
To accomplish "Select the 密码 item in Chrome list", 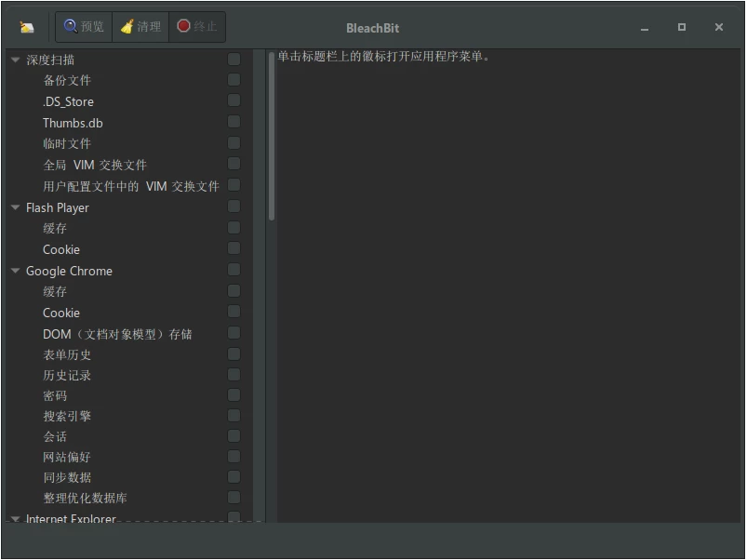I will coord(58,394).
